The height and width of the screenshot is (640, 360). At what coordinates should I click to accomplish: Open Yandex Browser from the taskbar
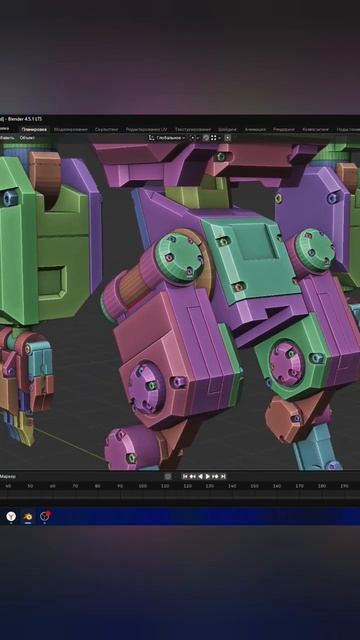[11, 517]
